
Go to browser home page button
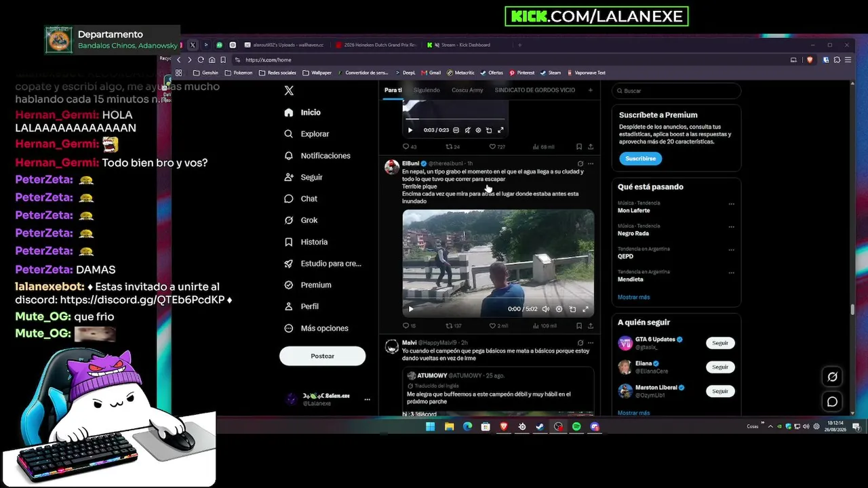212,60
